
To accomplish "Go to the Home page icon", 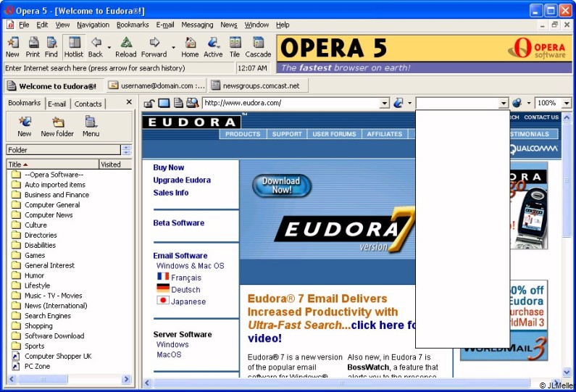I will 190,47.
